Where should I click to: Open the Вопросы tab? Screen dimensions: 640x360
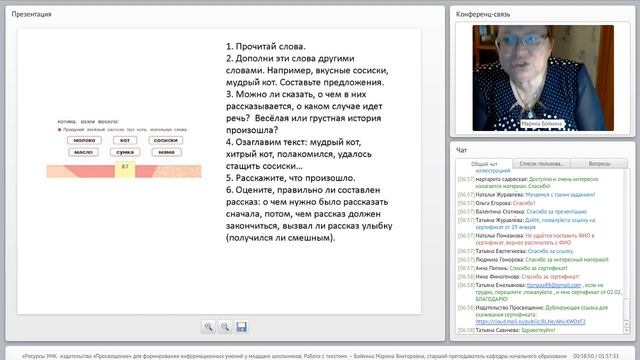[599, 164]
